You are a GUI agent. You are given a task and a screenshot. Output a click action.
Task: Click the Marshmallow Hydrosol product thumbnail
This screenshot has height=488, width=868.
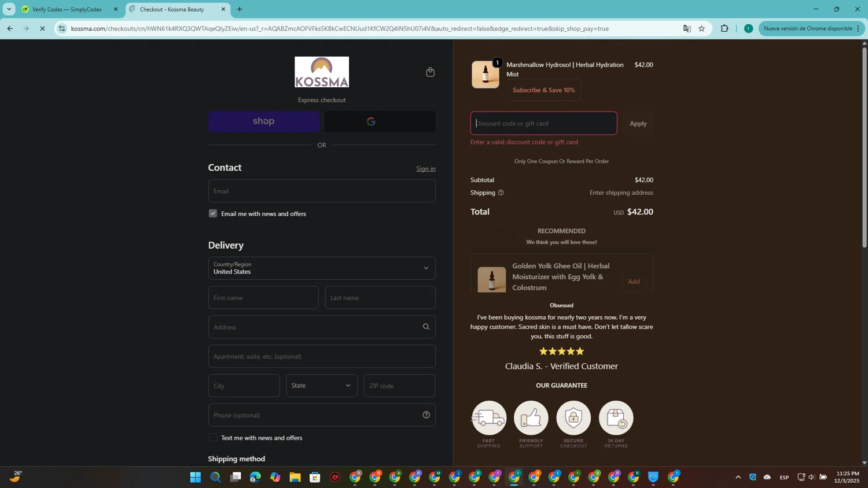tap(486, 75)
